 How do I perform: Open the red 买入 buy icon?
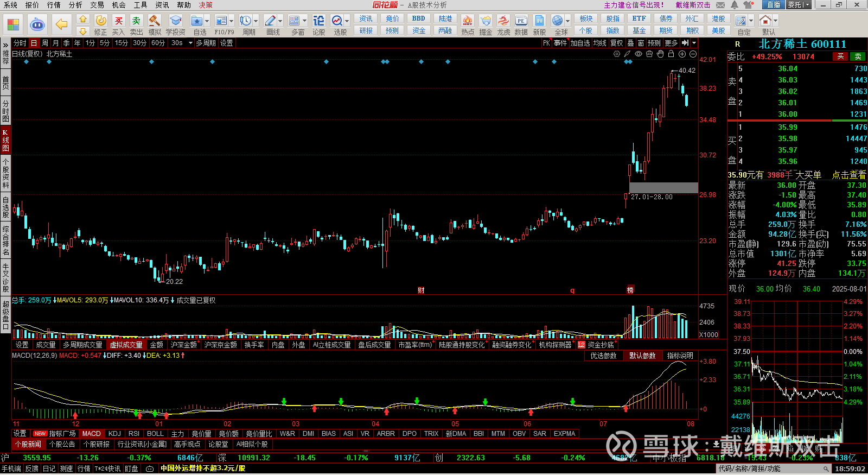(x=119, y=21)
